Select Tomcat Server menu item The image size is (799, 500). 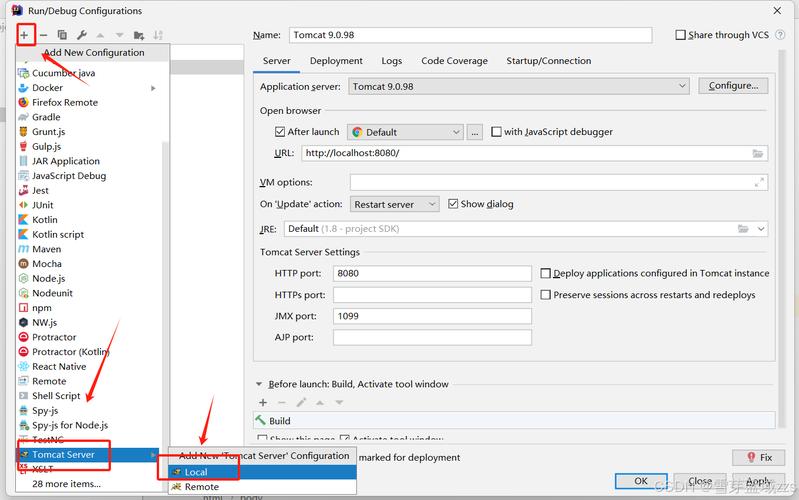(x=87, y=455)
